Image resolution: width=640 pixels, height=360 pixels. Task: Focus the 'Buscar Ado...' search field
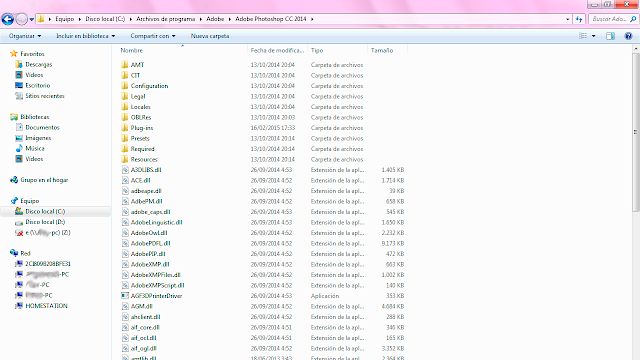click(x=613, y=19)
